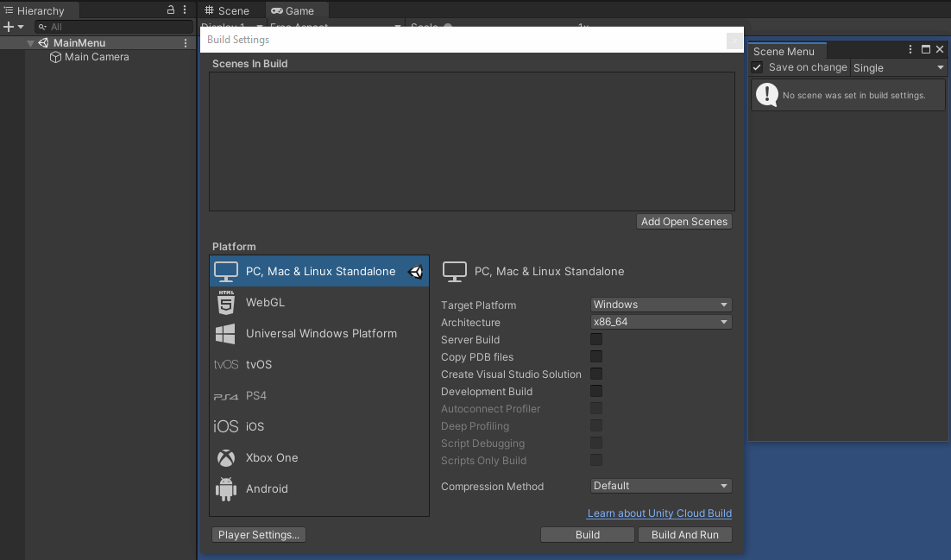The image size is (951, 560).
Task: Close the Build Settings window
Action: pos(734,41)
